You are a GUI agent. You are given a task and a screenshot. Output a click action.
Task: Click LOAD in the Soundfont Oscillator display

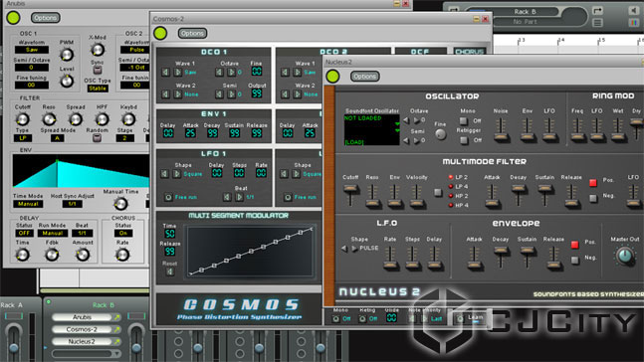pos(354,142)
